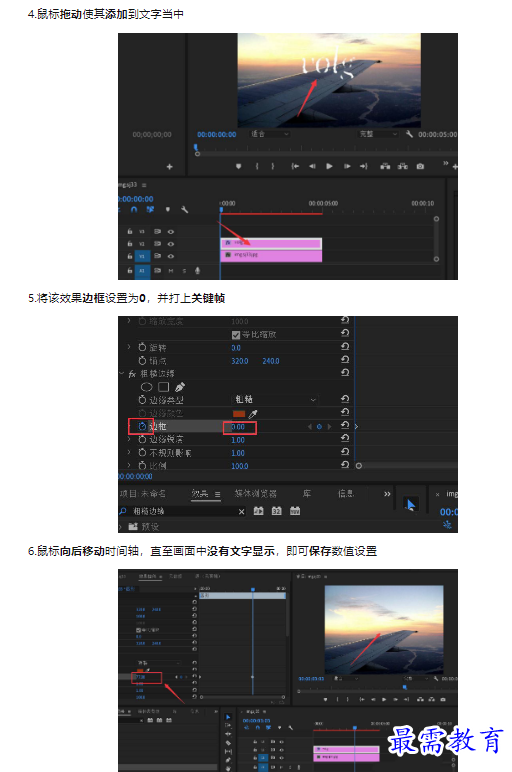Create a rectangle mask for the effect
Viewport: 512px width, 772px height.
(x=163, y=387)
